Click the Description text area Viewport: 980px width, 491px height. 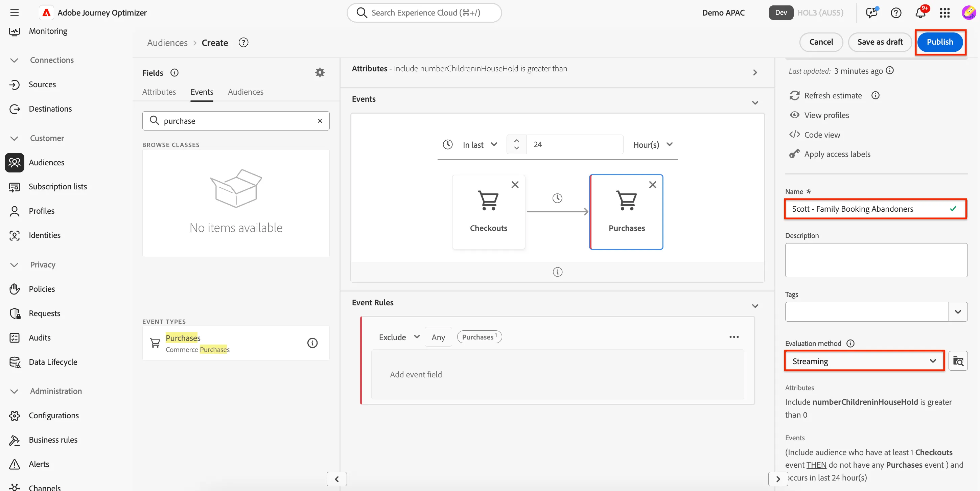pos(876,260)
